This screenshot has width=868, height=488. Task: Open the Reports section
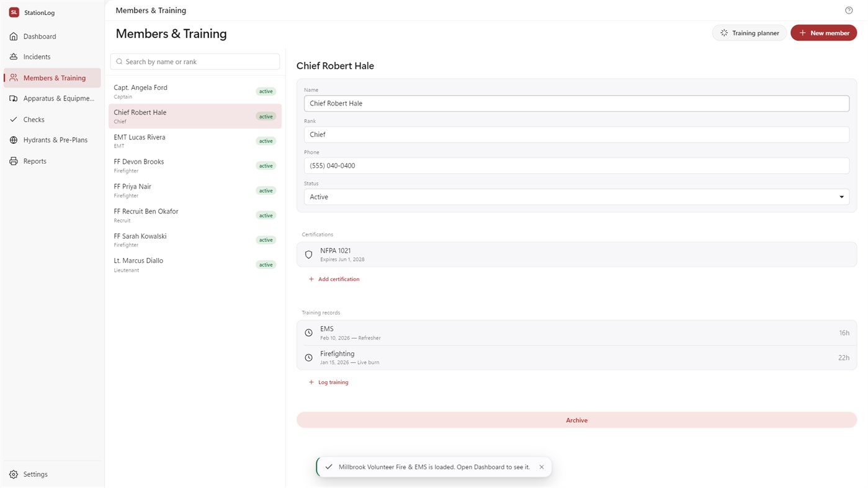click(x=52, y=161)
